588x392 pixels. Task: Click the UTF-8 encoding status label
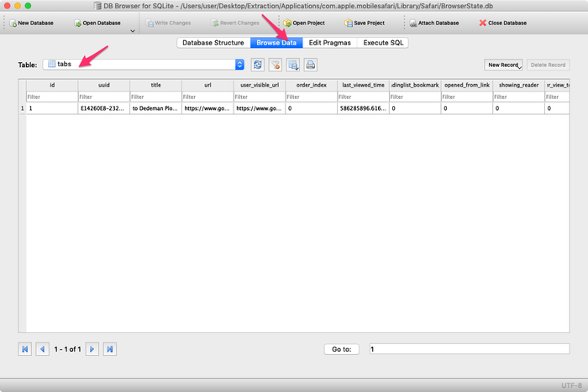point(571,385)
